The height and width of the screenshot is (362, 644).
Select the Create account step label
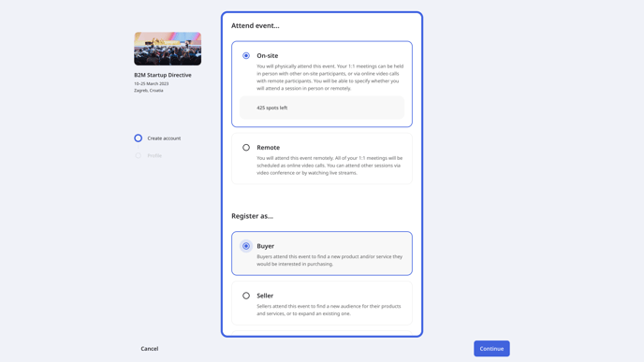click(x=164, y=138)
